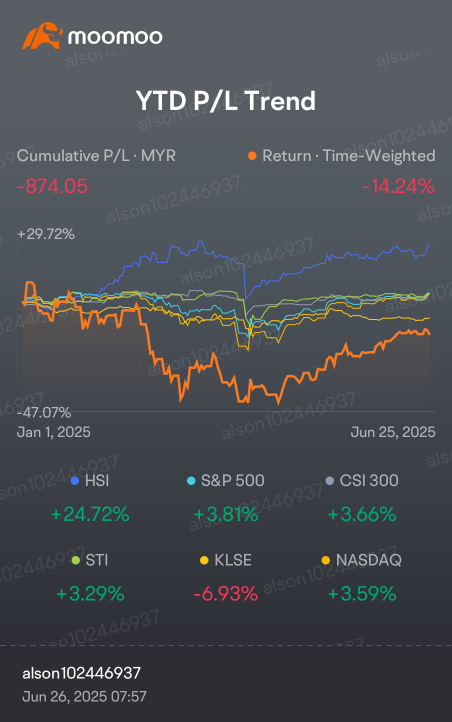Screen dimensions: 452x722
Task: Click the moomoo brand name text
Action: click(115, 37)
